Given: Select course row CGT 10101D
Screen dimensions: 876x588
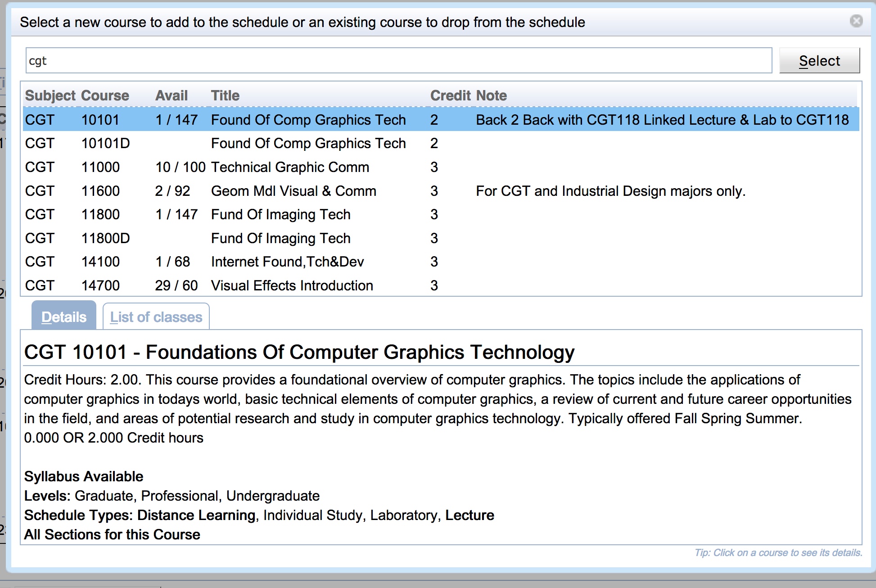Looking at the screenshot, I should tap(441, 143).
